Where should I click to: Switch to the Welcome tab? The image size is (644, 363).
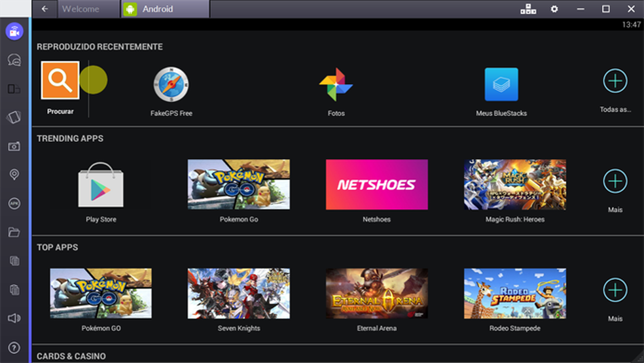coord(89,9)
